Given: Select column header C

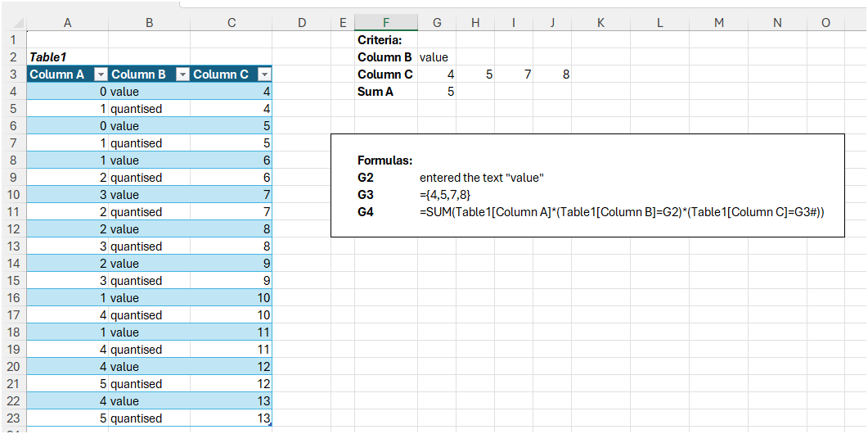Looking at the screenshot, I should coord(232,22).
